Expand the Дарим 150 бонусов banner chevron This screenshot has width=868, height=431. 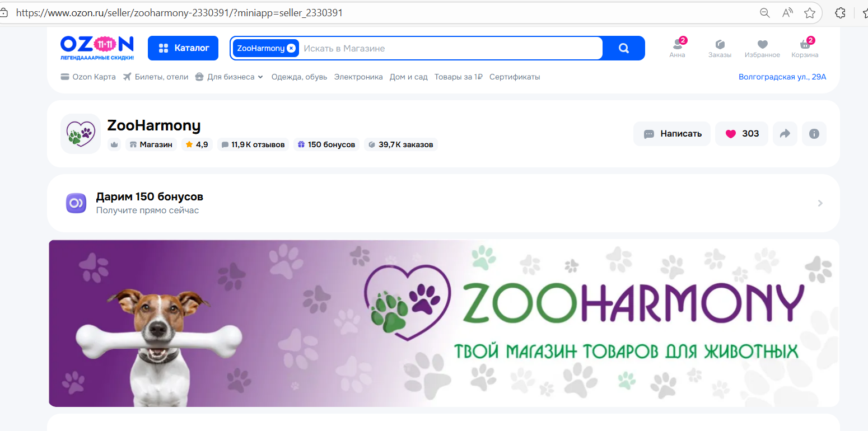[819, 203]
